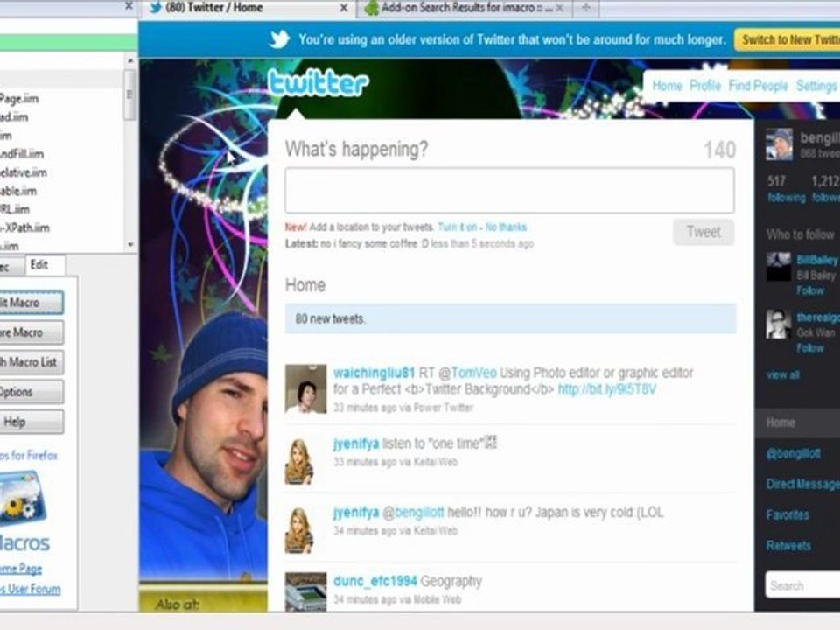Viewport: 840px width, 630px height.
Task: Click the Edit Macro button
Action: pyautogui.click(x=31, y=303)
